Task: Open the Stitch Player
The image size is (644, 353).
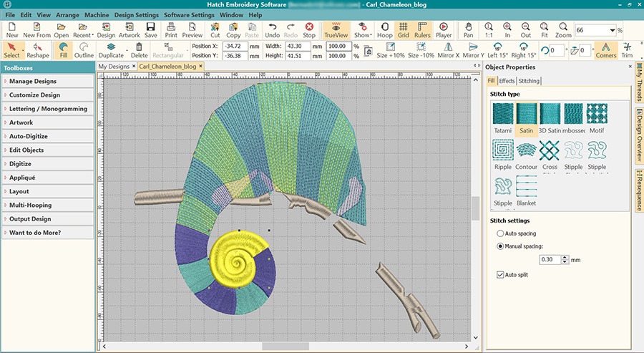Action: [443, 29]
